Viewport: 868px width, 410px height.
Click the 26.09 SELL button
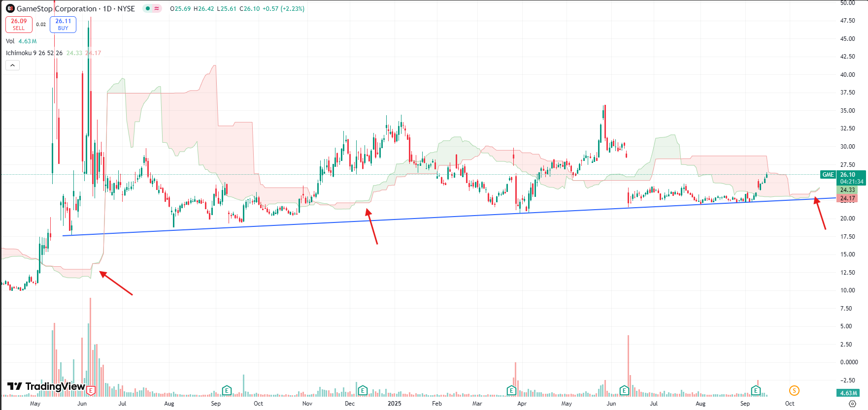(x=19, y=25)
